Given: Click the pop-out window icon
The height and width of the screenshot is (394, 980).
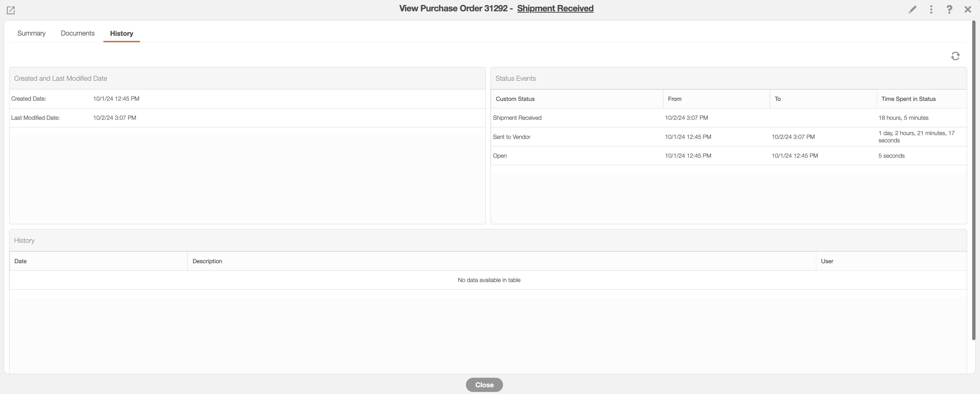Looking at the screenshot, I should click(x=11, y=10).
